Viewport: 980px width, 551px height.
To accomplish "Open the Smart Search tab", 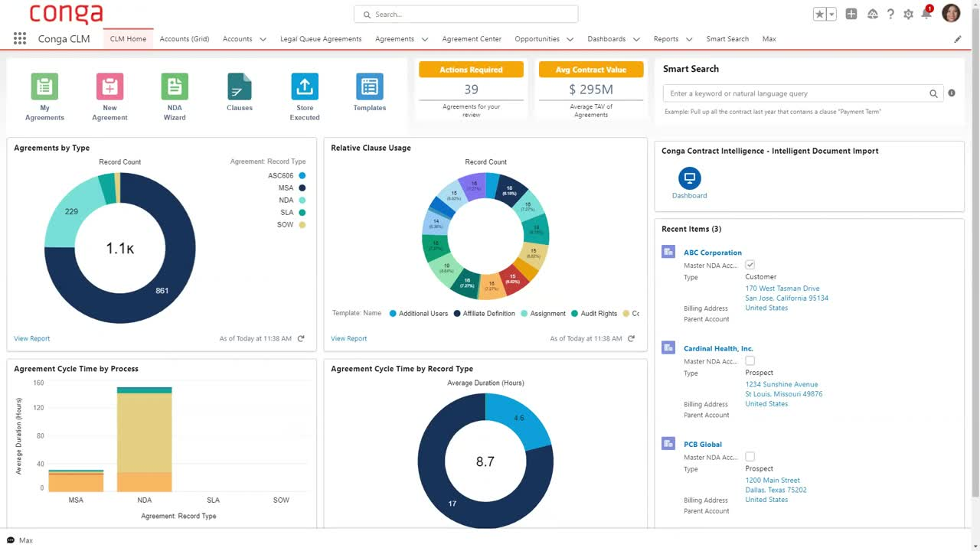I will [727, 39].
